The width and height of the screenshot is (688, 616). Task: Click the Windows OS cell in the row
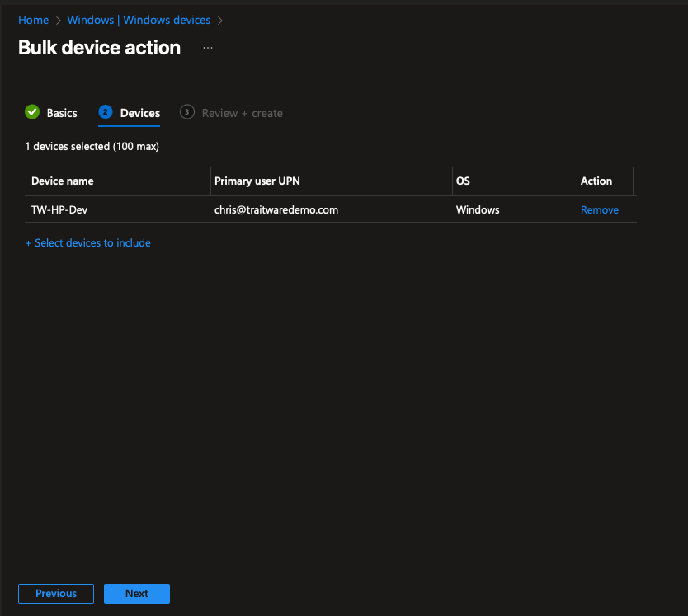click(x=478, y=209)
